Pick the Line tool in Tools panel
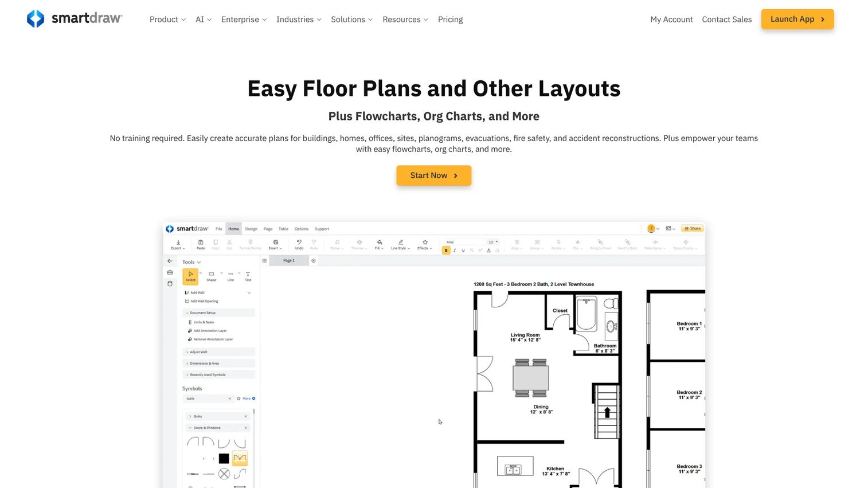 click(x=230, y=276)
